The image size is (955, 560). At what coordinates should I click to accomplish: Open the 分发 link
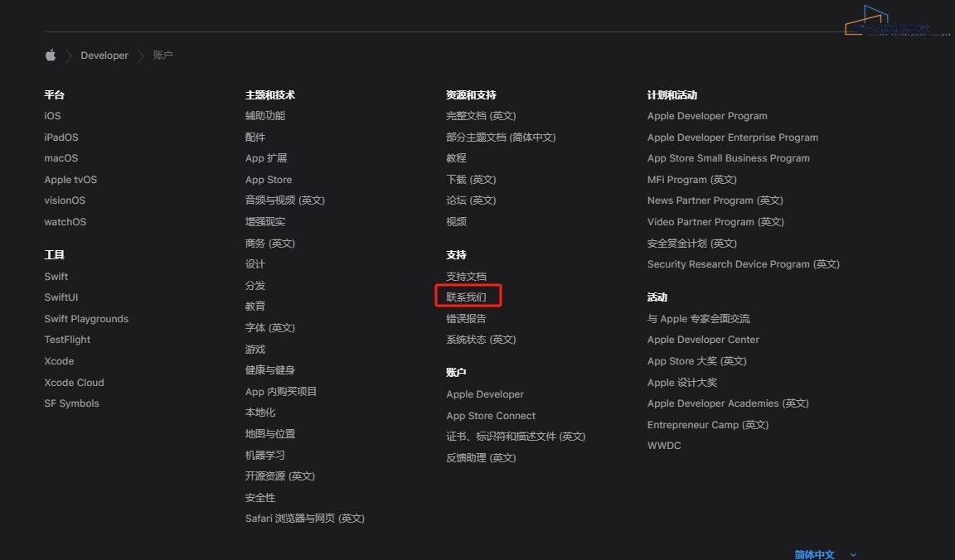pos(255,285)
